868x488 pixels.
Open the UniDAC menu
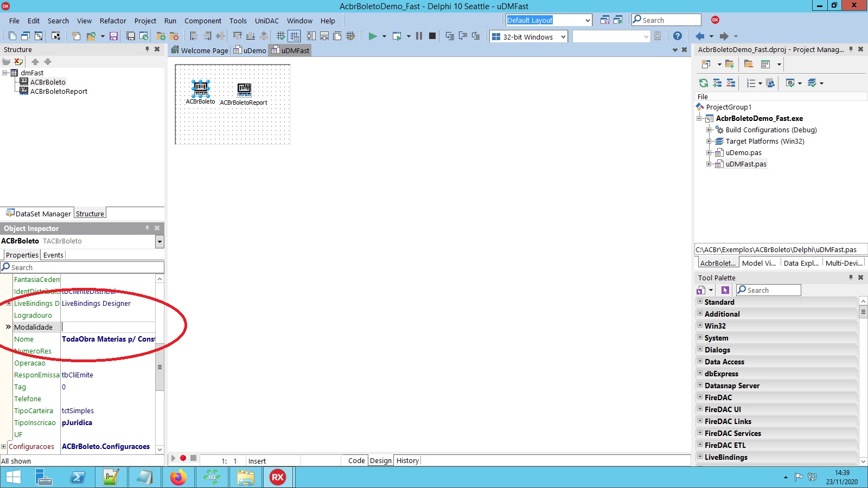tap(267, 21)
